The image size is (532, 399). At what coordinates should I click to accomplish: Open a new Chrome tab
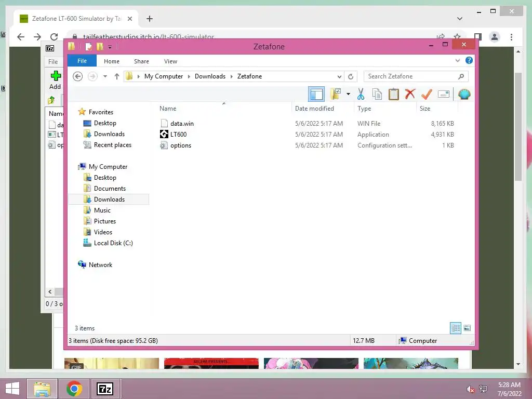click(150, 19)
